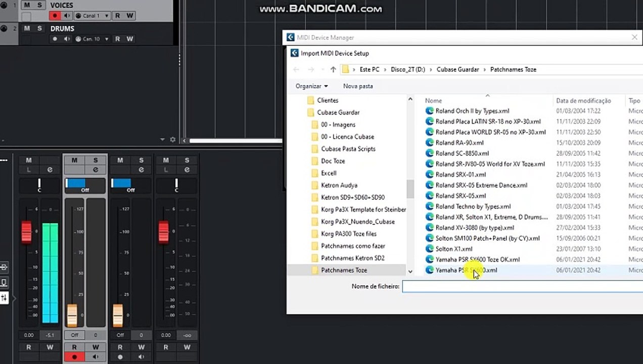Screen dimensions: 643x364
Task: Solo the VOICES track
Action: point(39,5)
